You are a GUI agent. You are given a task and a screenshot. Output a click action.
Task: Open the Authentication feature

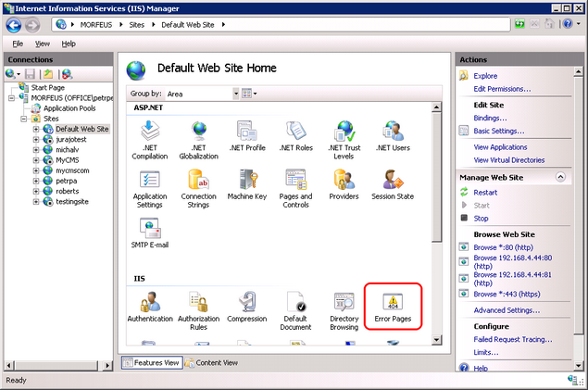(x=150, y=307)
